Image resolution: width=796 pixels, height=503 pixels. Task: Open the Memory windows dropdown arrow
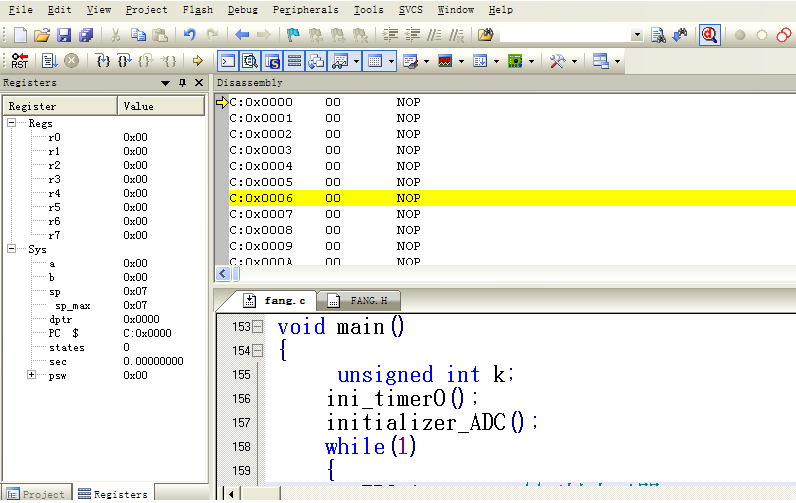[x=391, y=61]
